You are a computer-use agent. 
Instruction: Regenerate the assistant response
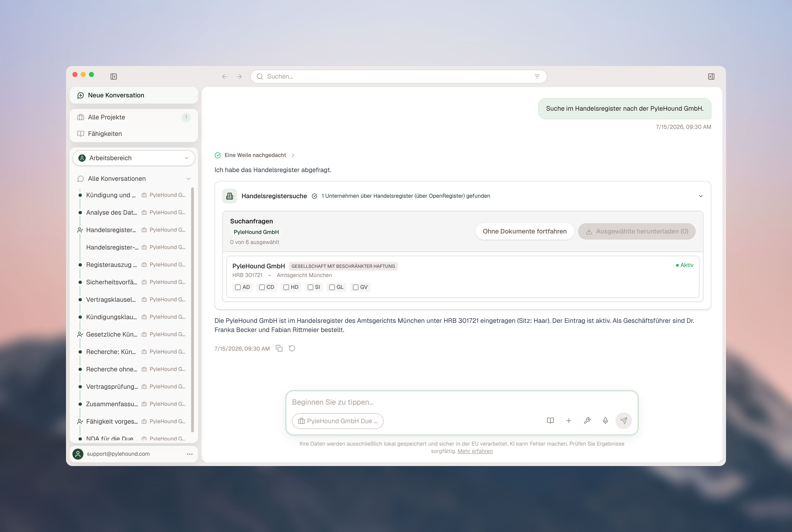coord(292,348)
